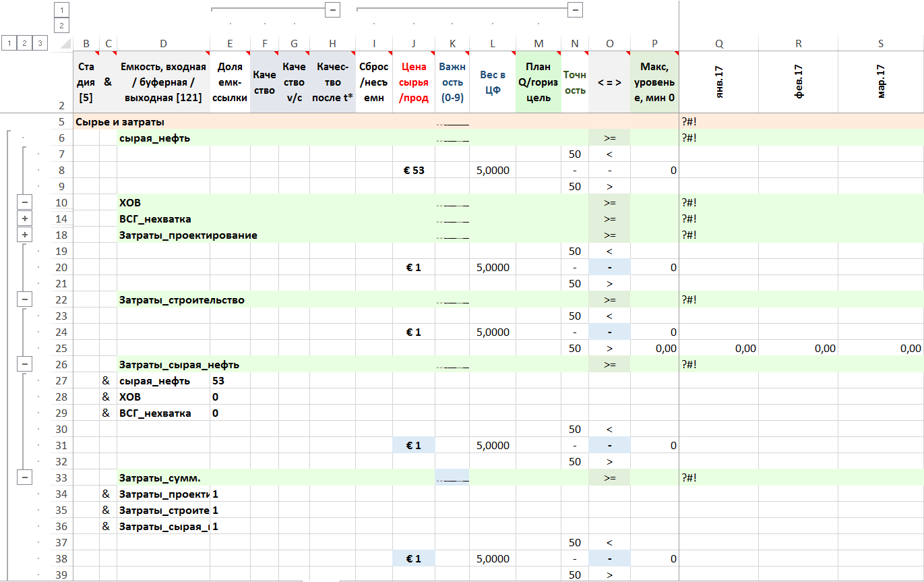The image size is (924, 582).
Task: Collapse the Затраты_строительство row group
Action: 25,299
